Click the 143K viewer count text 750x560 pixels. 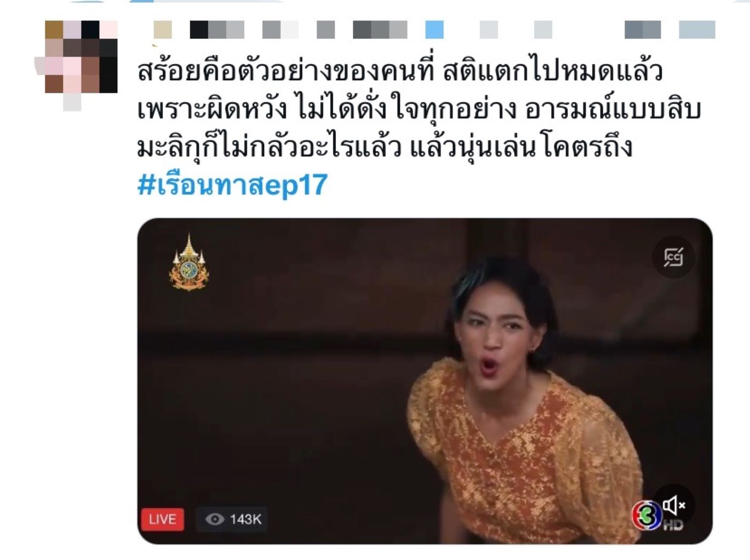tap(245, 519)
